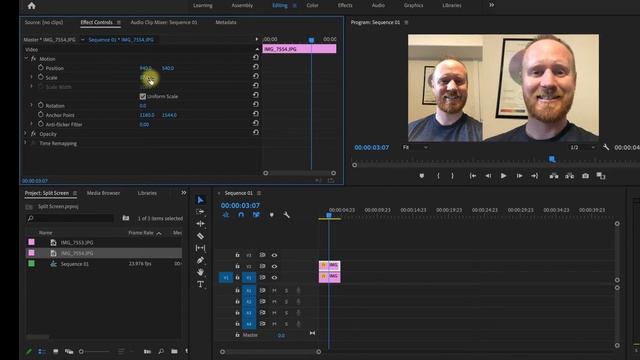Screen dimensions: 640x360
Task: Switch to Audio Clip Mixer tab
Action: click(x=164, y=22)
